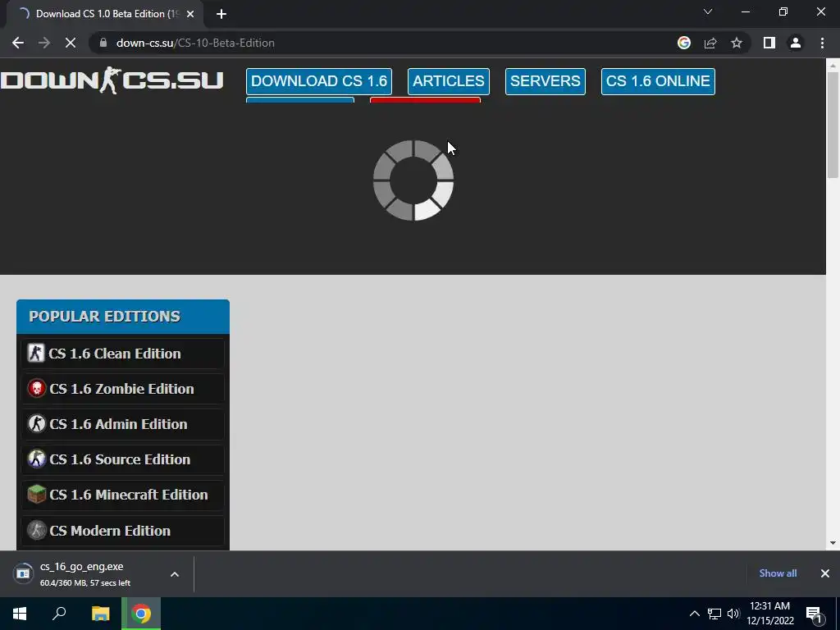Click the cs_16_go_eng.exe file icon
This screenshot has width=840, height=630.
pyautogui.click(x=23, y=573)
